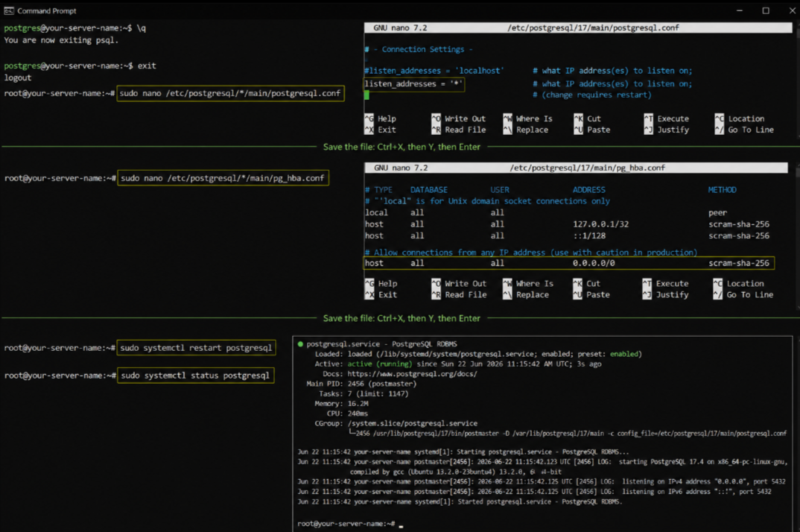This screenshot has width=800, height=532.
Task: Click Go To Line in postgresql.conf nano
Action: coord(744,130)
